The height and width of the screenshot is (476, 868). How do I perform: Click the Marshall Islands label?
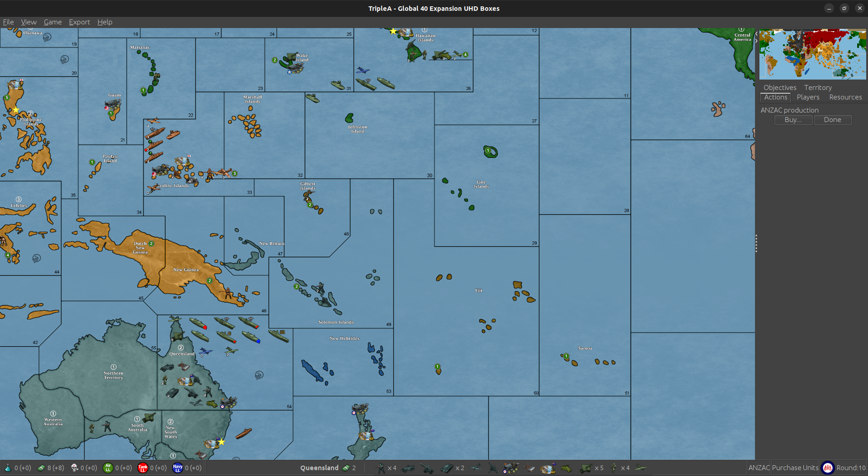click(x=253, y=99)
